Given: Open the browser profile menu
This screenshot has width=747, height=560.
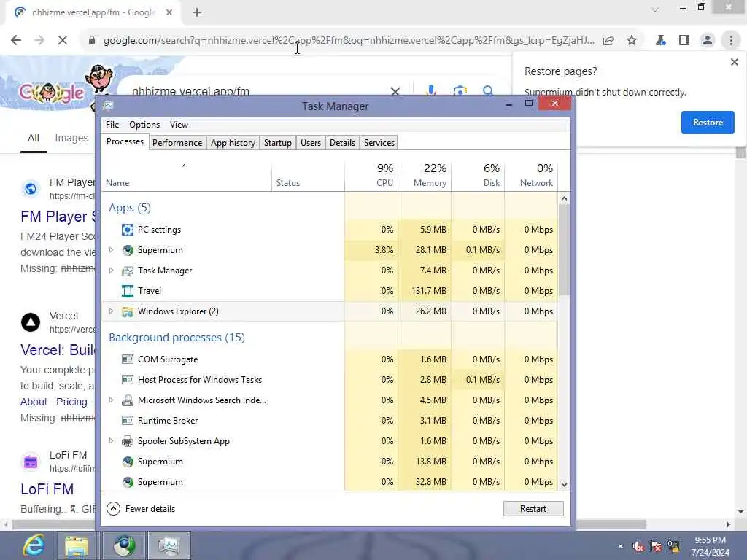Looking at the screenshot, I should pyautogui.click(x=708, y=41).
